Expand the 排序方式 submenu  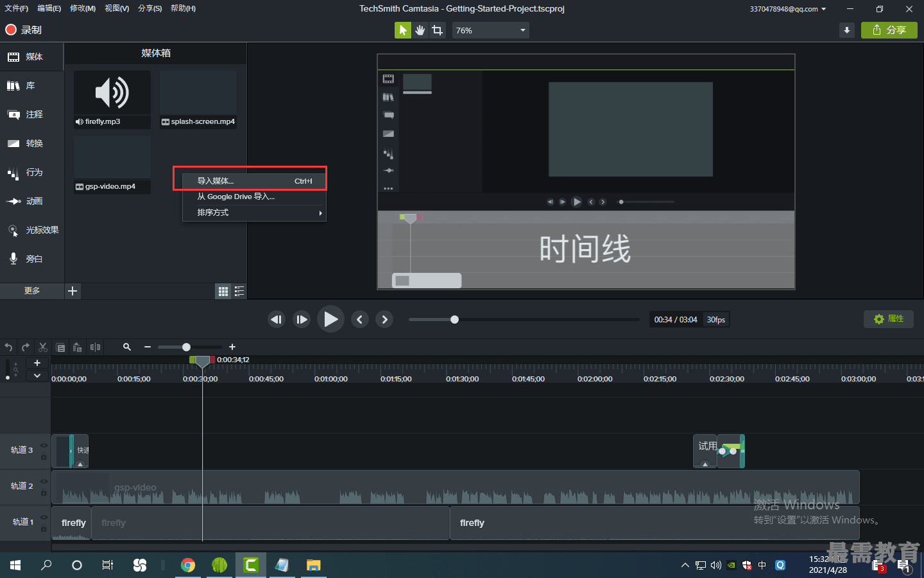point(254,213)
